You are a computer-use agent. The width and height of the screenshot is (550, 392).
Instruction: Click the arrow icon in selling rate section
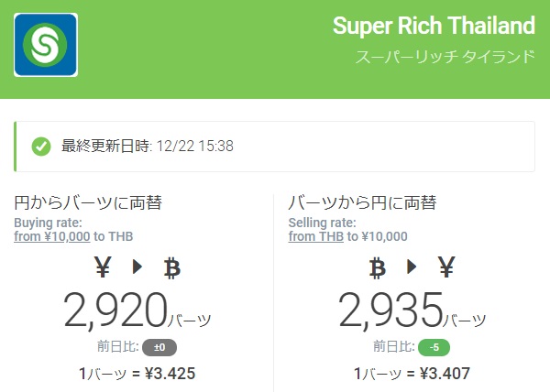click(x=412, y=268)
